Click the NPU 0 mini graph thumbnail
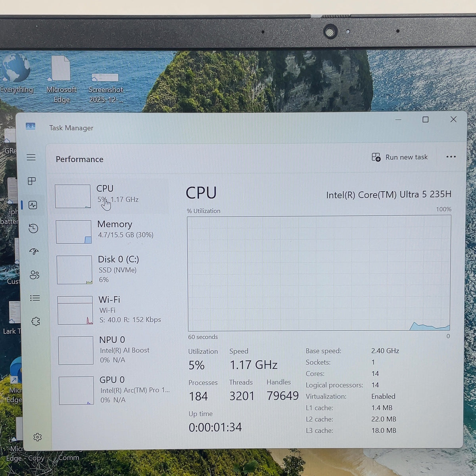 click(x=76, y=350)
